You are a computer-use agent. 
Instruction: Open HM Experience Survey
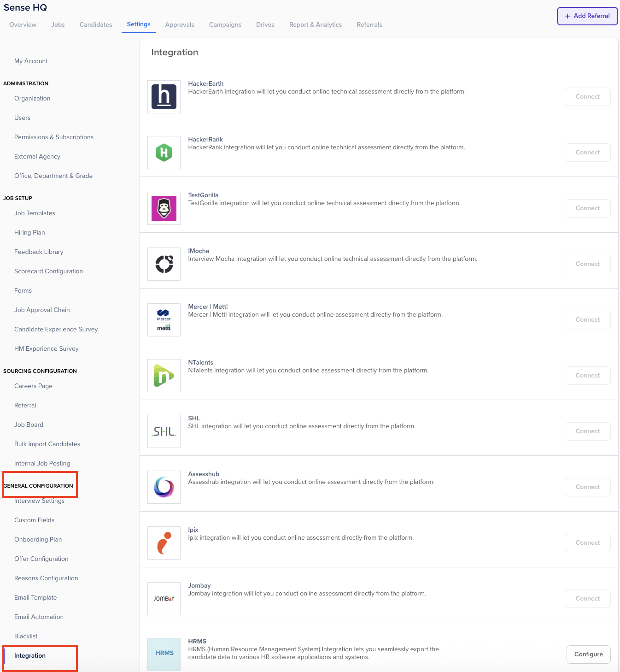coord(47,348)
